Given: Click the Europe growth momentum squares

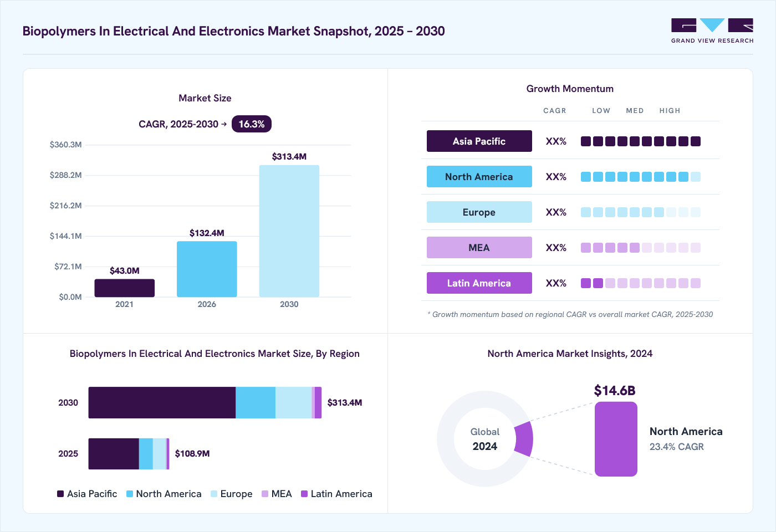Looking at the screenshot, I should point(641,212).
